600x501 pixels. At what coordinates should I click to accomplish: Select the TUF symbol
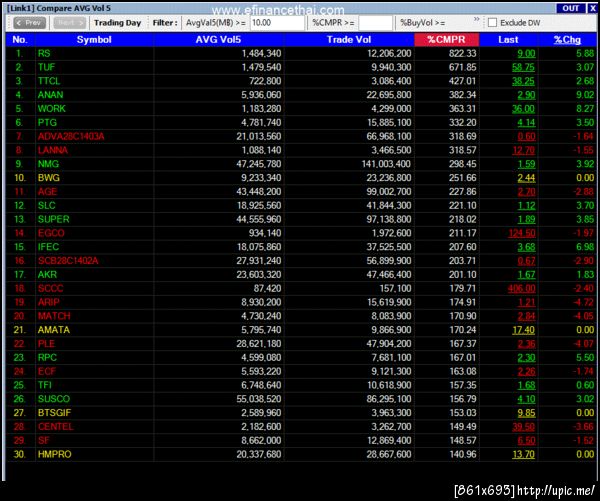[46, 67]
